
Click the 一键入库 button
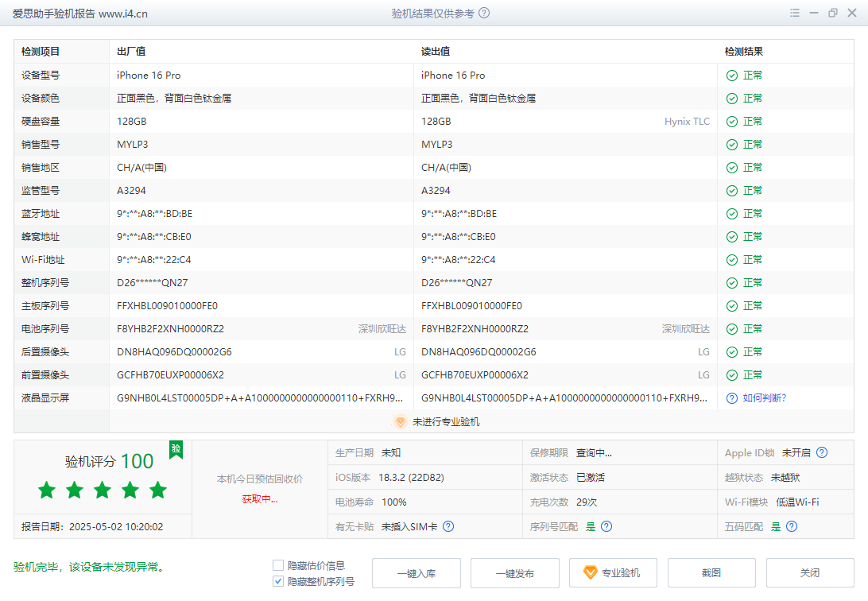[x=417, y=573]
